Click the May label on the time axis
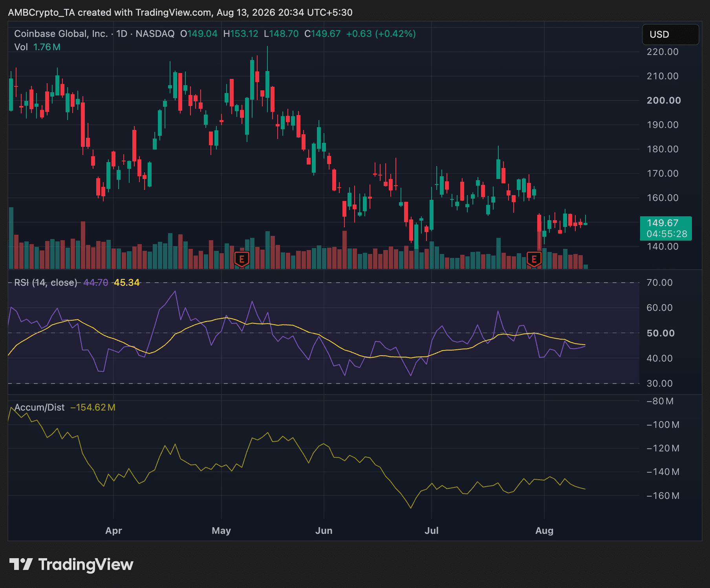Viewport: 710px width, 588px height. (x=221, y=531)
